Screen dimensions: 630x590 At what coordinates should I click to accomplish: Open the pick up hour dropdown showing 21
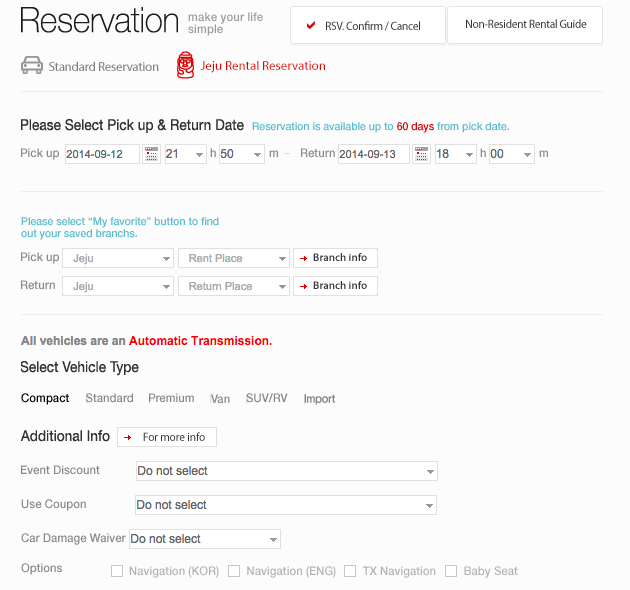tap(186, 154)
